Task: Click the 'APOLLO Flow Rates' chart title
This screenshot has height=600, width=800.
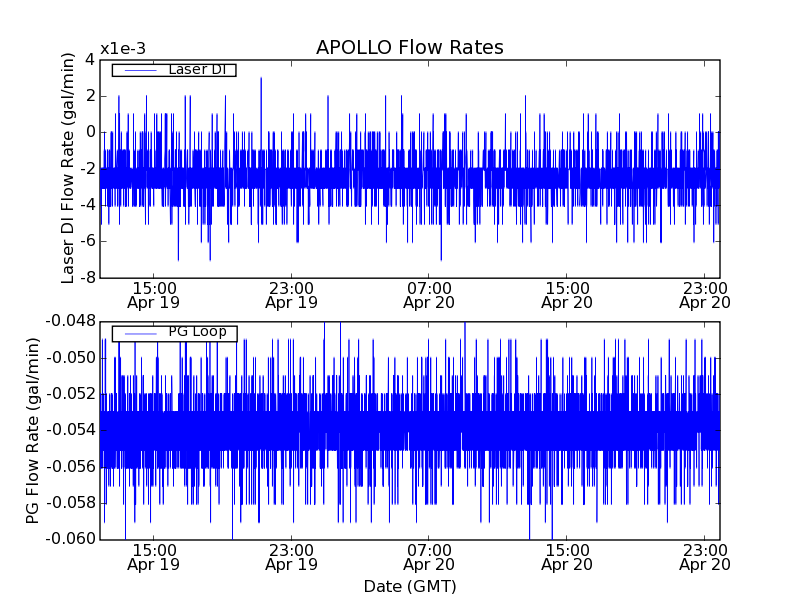Action: [410, 47]
